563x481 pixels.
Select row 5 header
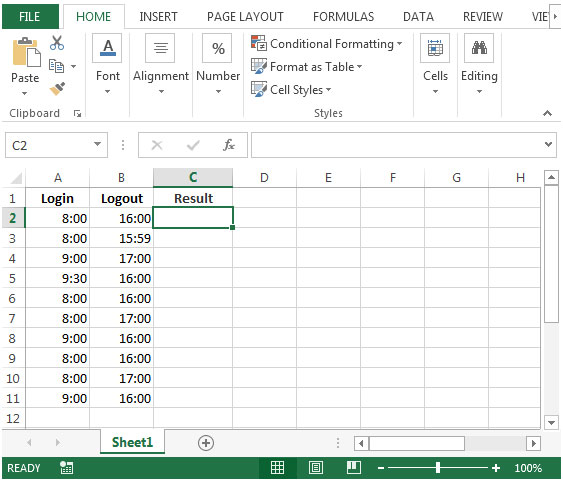click(13, 278)
